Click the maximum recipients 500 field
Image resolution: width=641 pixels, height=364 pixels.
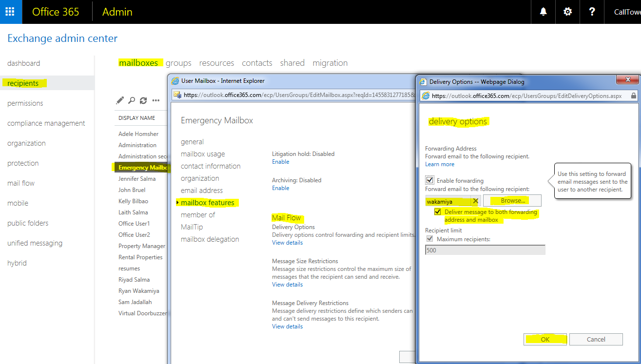pos(485,250)
